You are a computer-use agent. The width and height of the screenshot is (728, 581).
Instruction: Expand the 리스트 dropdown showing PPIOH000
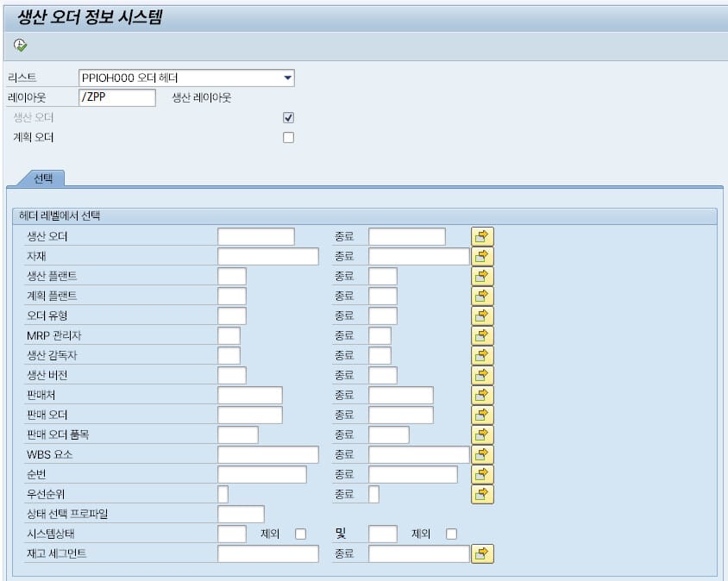pyautogui.click(x=287, y=78)
